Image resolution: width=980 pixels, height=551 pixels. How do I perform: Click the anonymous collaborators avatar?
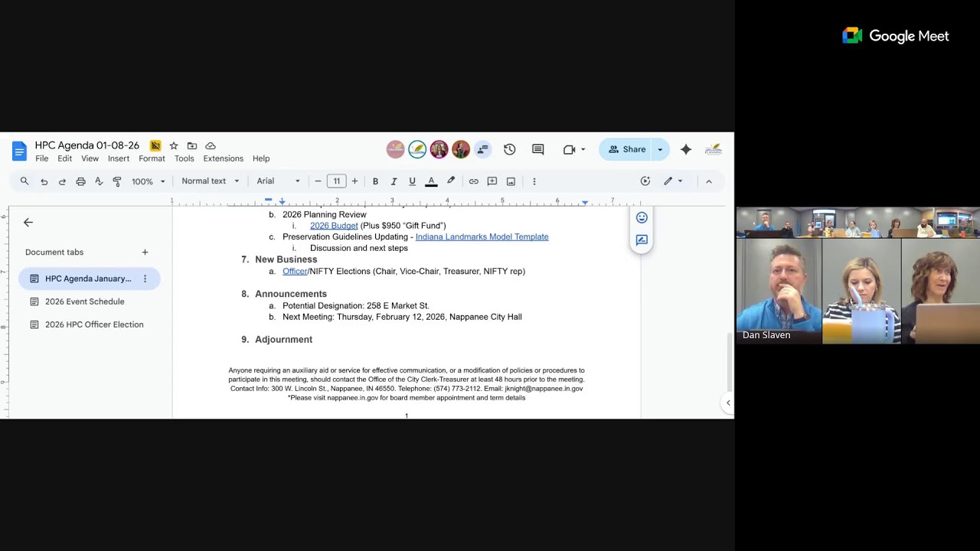[482, 149]
